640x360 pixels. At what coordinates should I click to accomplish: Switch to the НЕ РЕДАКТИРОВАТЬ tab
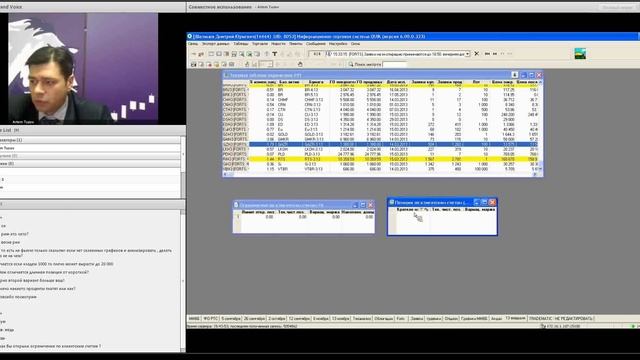pos(573,318)
